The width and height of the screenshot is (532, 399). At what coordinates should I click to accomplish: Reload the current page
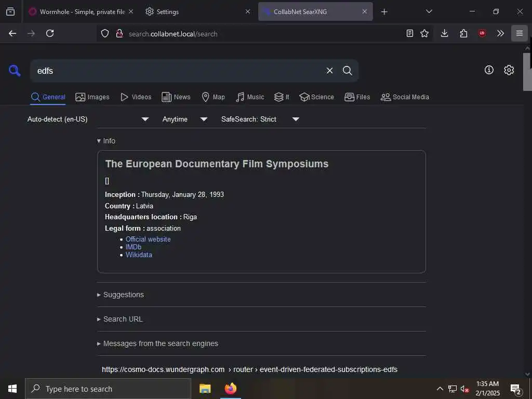click(50, 33)
